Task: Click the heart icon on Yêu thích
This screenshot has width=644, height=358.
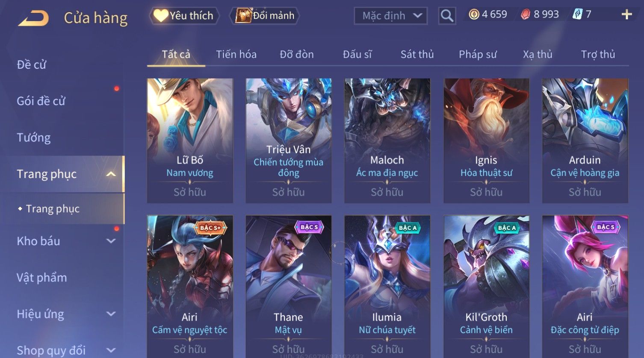Action: click(x=160, y=15)
